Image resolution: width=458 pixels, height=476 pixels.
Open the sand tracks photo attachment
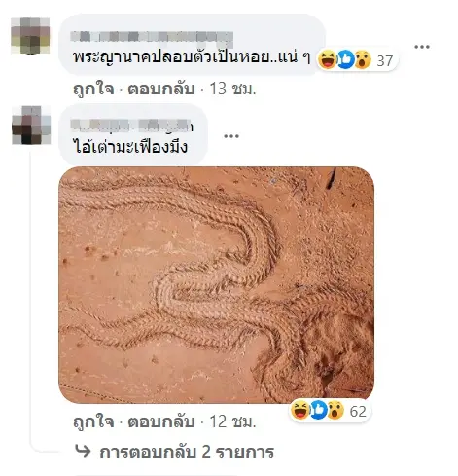(216, 285)
